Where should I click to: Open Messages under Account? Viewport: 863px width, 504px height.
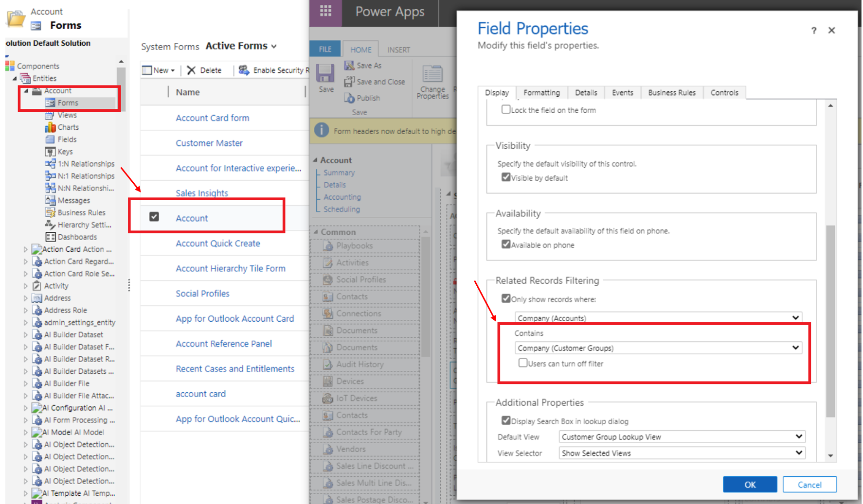(x=73, y=200)
